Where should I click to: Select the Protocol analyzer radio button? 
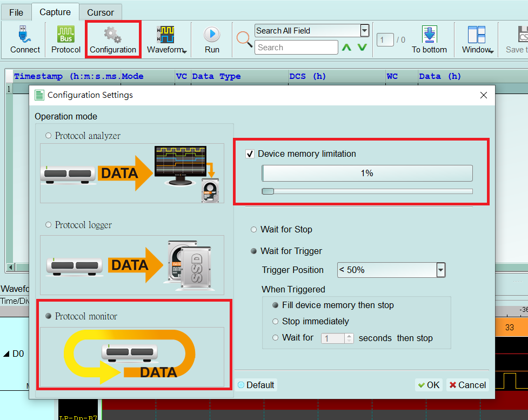point(49,136)
